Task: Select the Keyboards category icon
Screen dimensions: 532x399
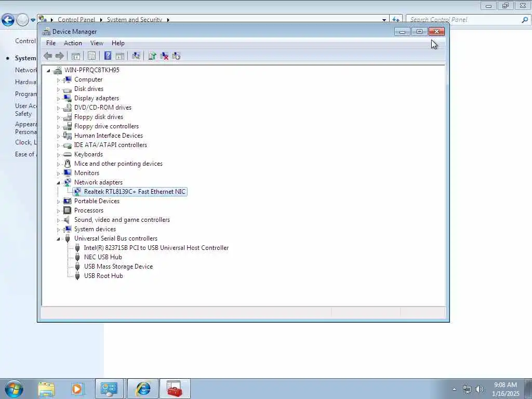Action: pos(68,154)
